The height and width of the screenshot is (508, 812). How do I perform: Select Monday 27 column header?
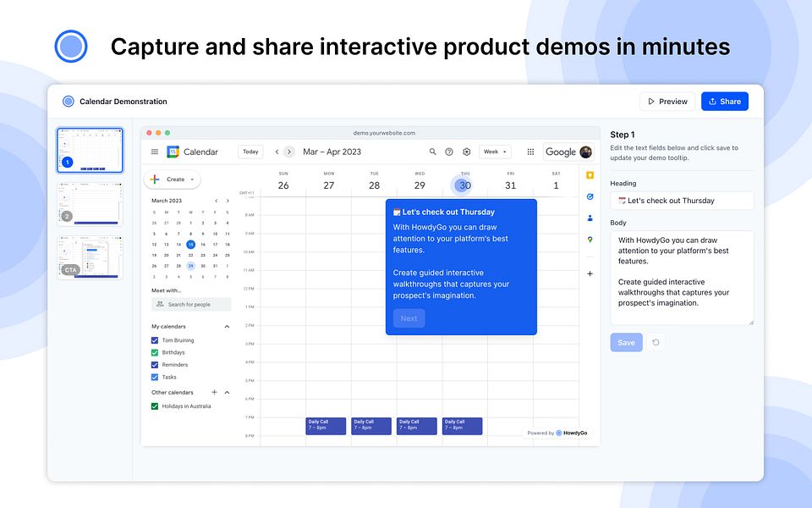click(x=329, y=182)
